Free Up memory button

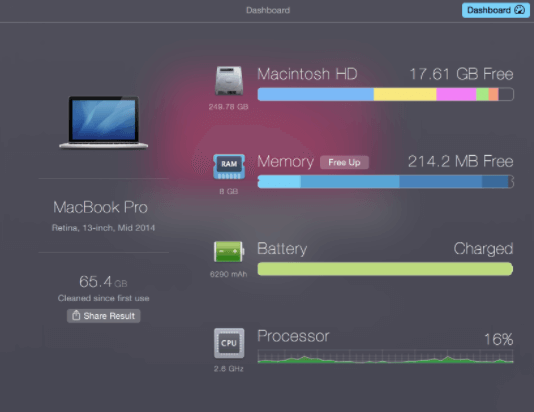[344, 162]
